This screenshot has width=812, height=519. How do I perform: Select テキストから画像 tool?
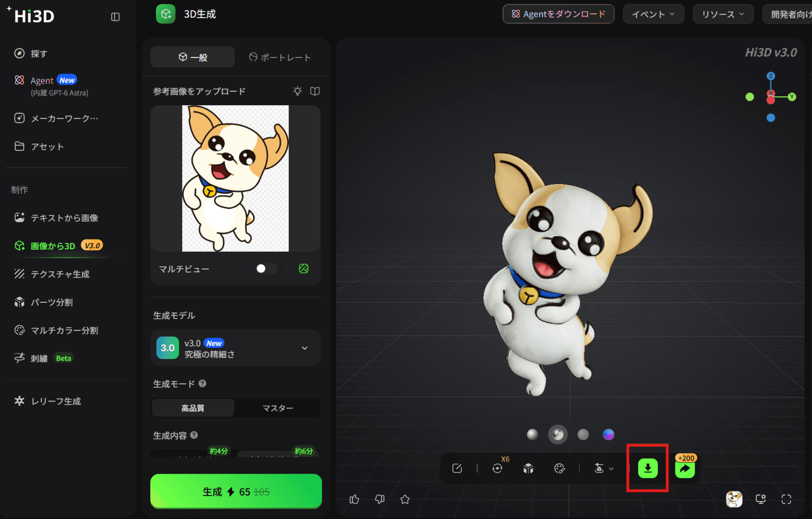pos(56,218)
